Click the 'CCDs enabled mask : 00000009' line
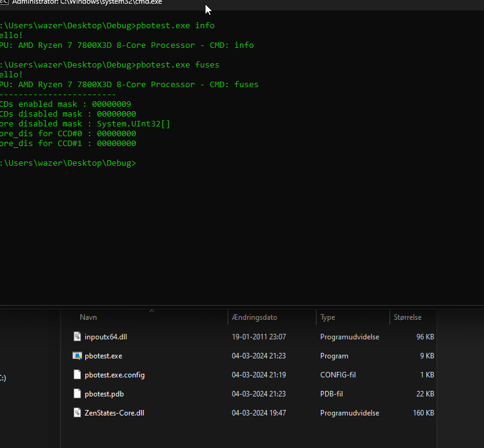The height and width of the screenshot is (448, 484). click(66, 104)
